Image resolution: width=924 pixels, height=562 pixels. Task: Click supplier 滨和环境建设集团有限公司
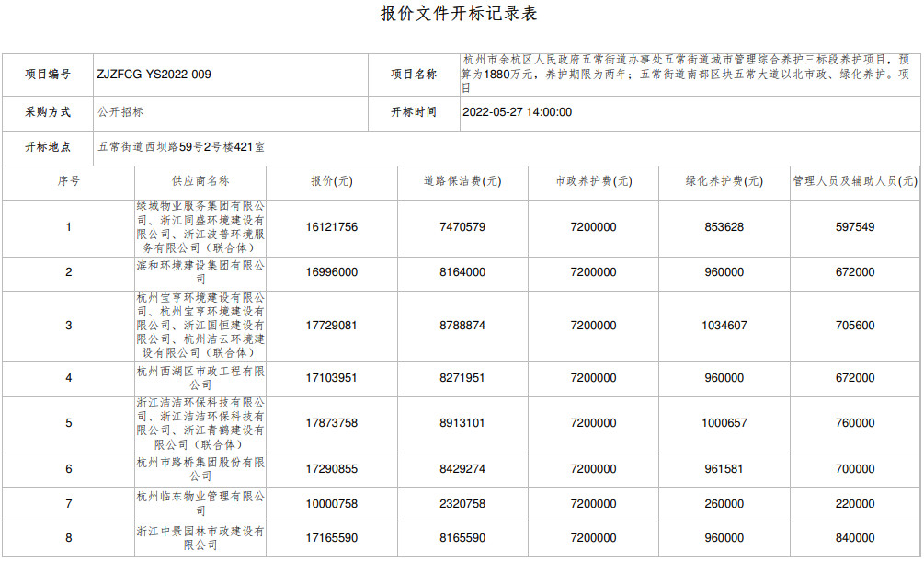click(200, 272)
